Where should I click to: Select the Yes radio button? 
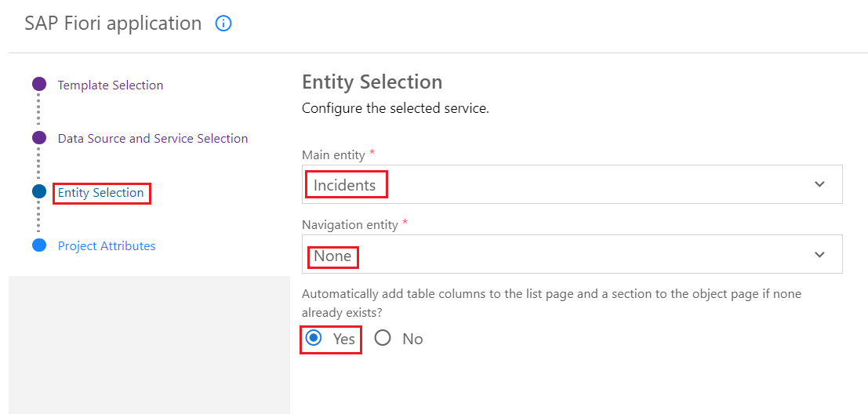tap(314, 338)
